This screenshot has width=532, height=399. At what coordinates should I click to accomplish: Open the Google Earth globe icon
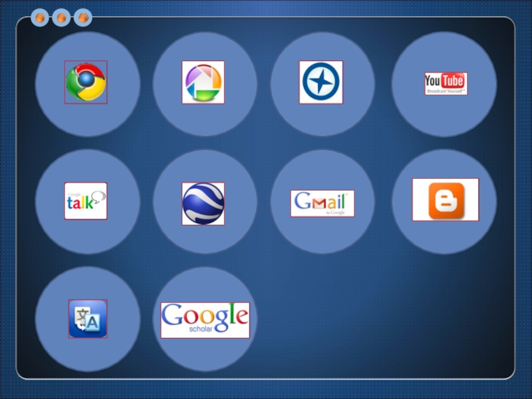[x=203, y=203]
